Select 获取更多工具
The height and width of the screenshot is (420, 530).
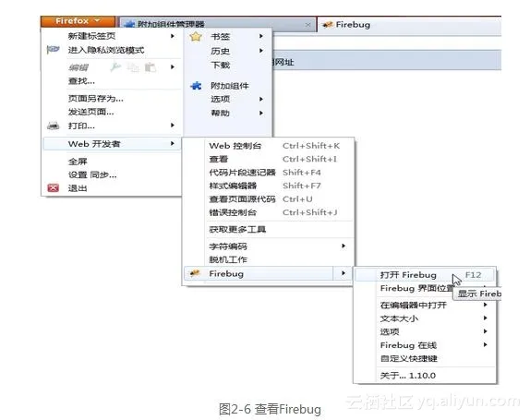click(x=269, y=230)
